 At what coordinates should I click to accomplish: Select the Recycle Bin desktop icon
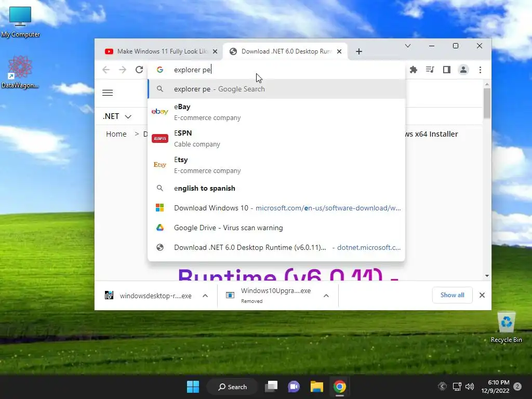506,327
